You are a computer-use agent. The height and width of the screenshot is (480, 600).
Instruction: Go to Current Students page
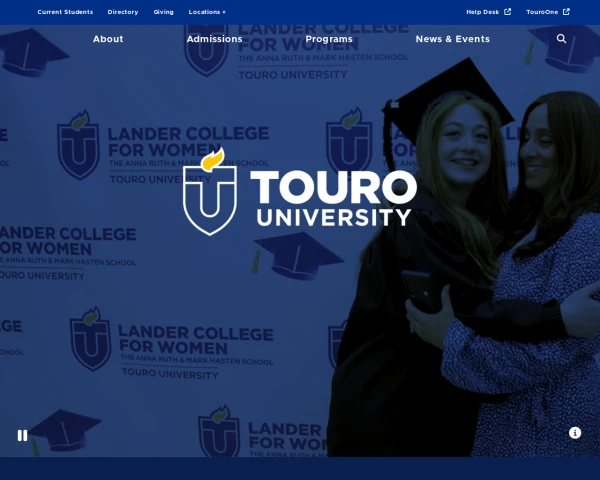click(65, 12)
